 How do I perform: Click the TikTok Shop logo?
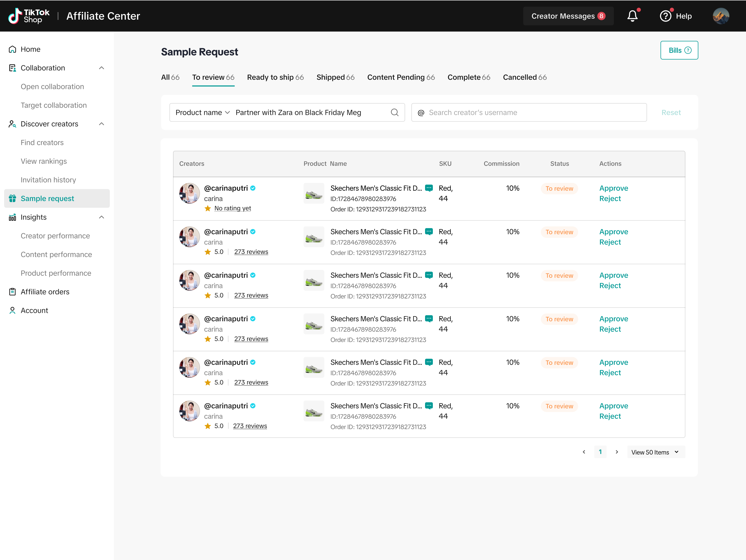tap(29, 16)
